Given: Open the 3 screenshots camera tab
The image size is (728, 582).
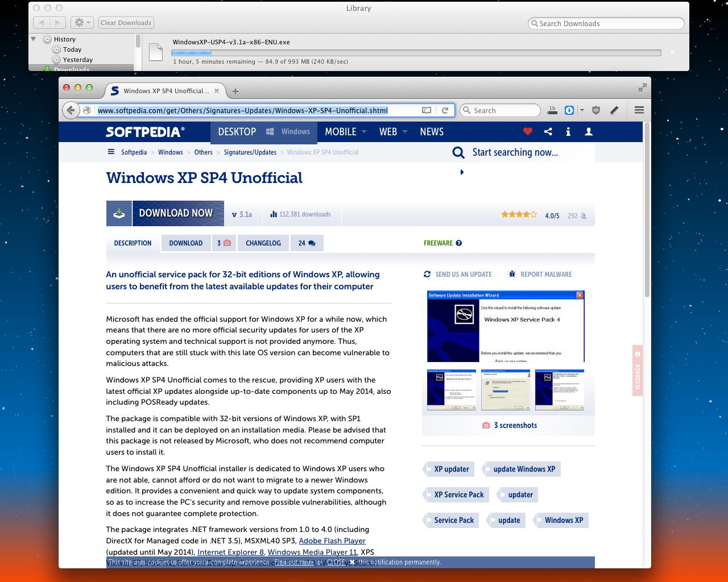Looking at the screenshot, I should coord(224,243).
